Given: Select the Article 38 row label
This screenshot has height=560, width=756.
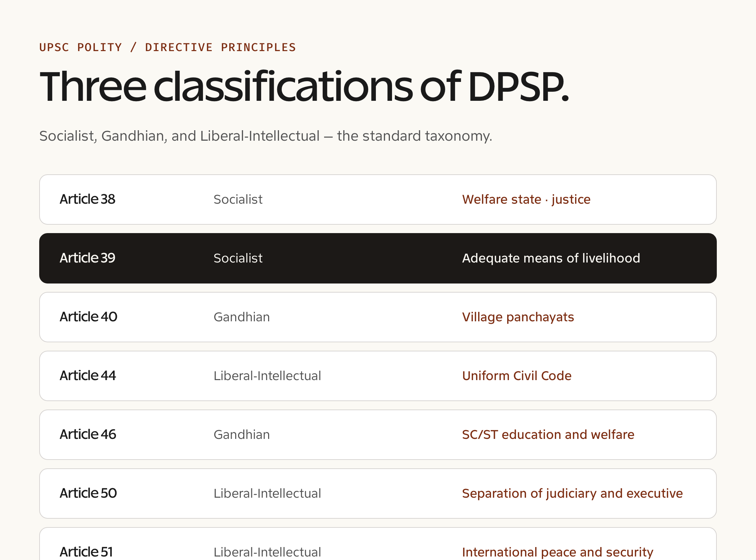Looking at the screenshot, I should [87, 199].
